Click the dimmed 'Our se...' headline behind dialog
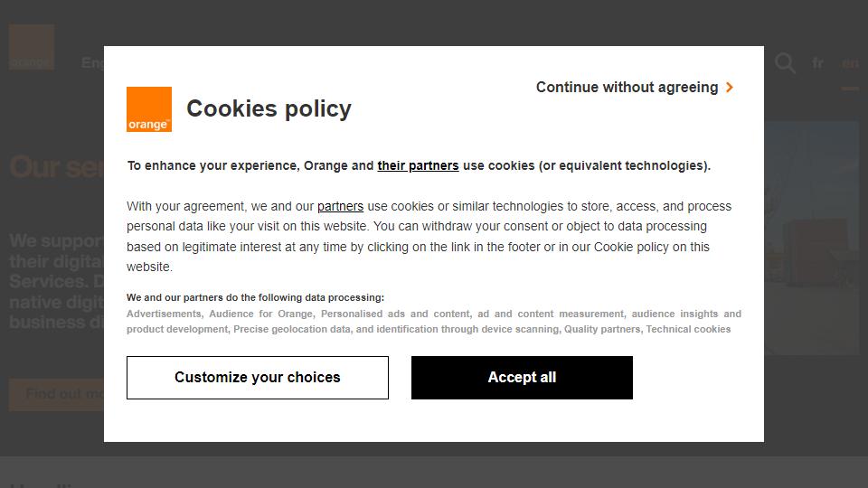Viewport: 868px width, 488px height. coord(56,167)
